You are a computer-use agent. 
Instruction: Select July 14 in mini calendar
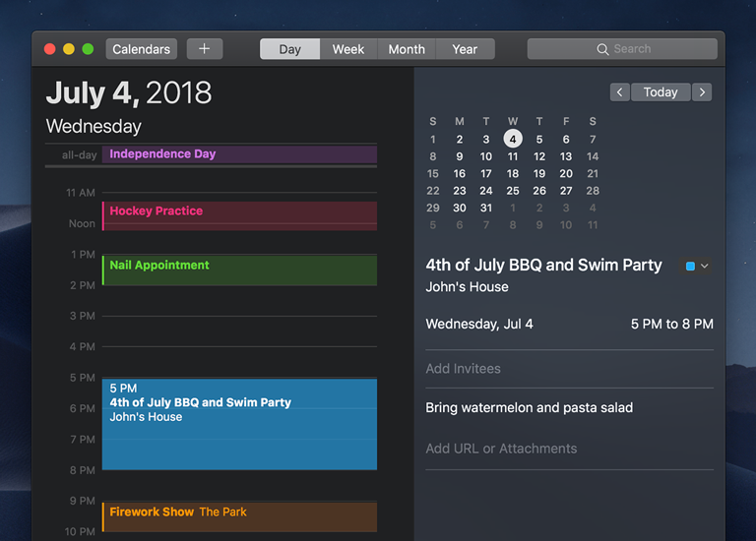(x=593, y=156)
